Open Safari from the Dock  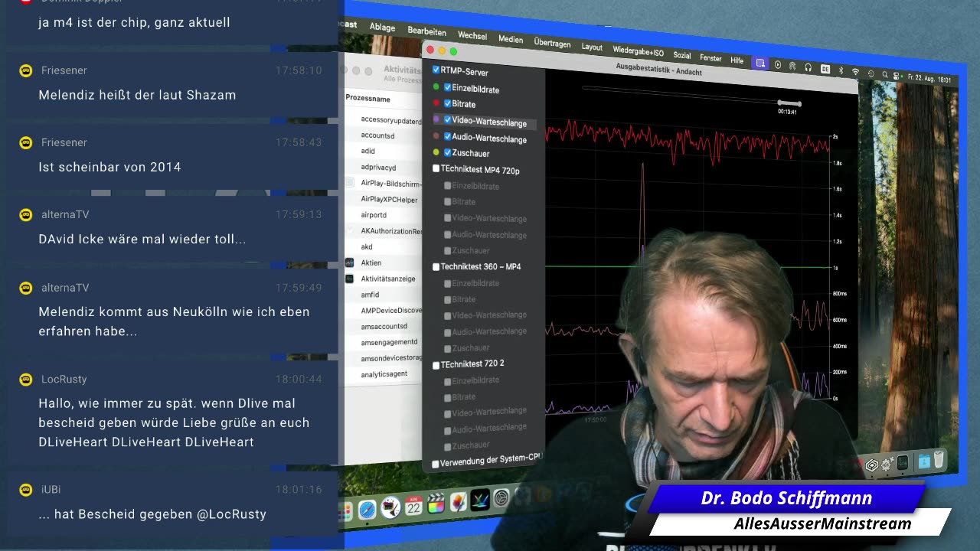pos(367,509)
